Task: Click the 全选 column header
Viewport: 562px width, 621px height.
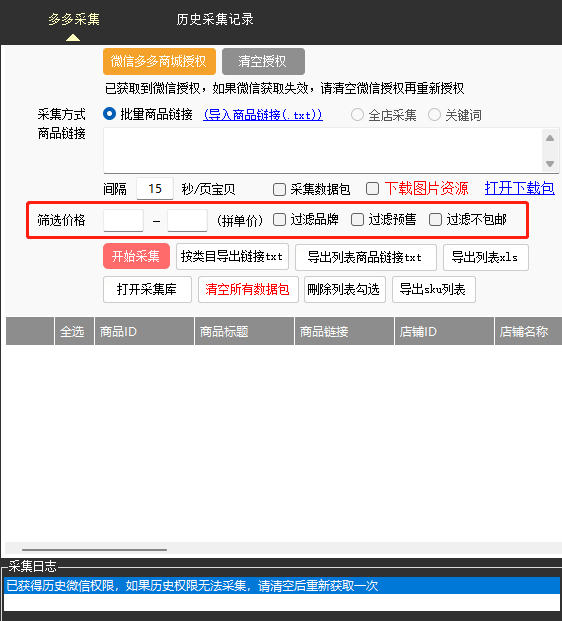Action: (x=74, y=331)
